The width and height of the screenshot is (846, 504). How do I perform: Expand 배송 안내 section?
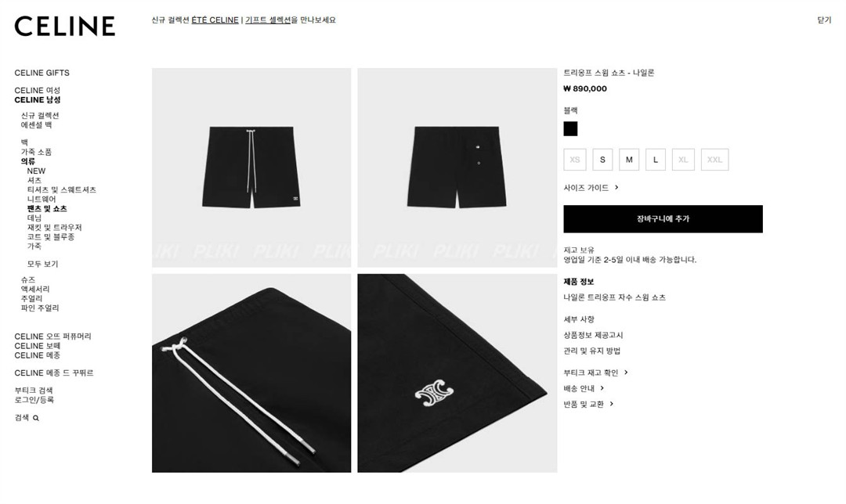click(x=584, y=388)
